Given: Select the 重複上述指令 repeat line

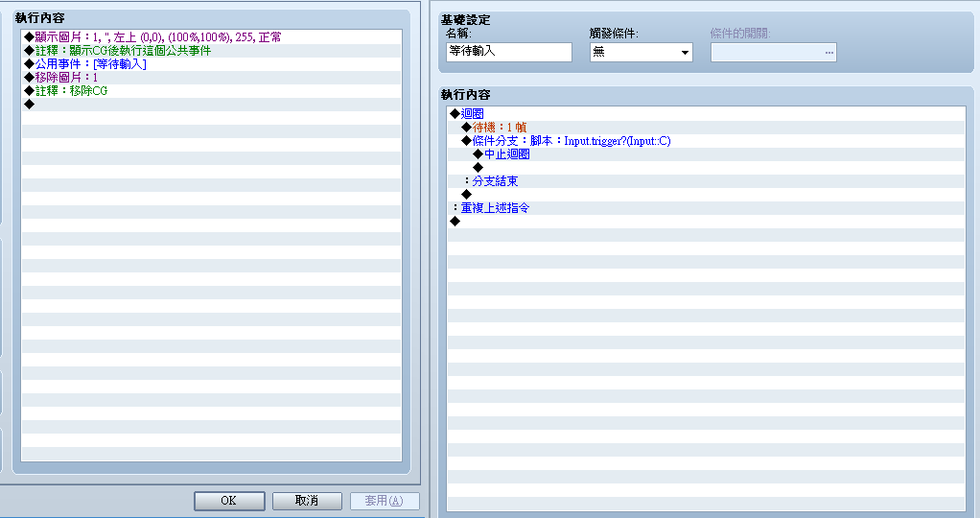Looking at the screenshot, I should [707, 208].
